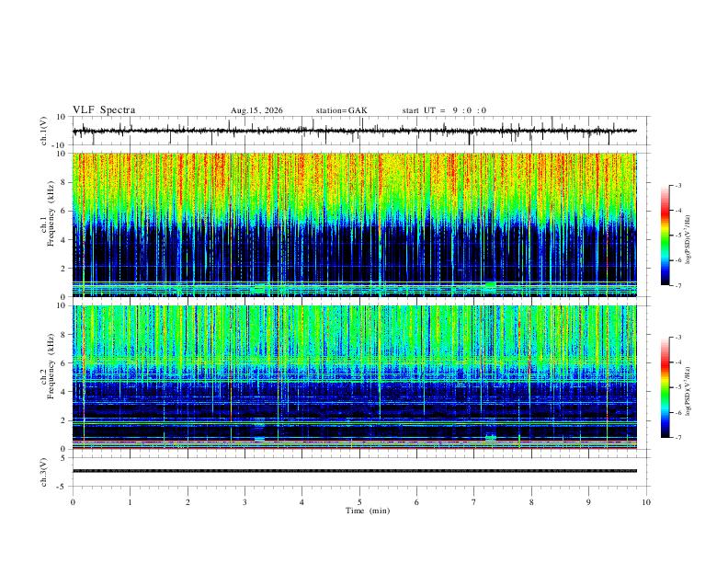Click the lower PSD color scale bar
This screenshot has width=728, height=563.
tap(665, 387)
